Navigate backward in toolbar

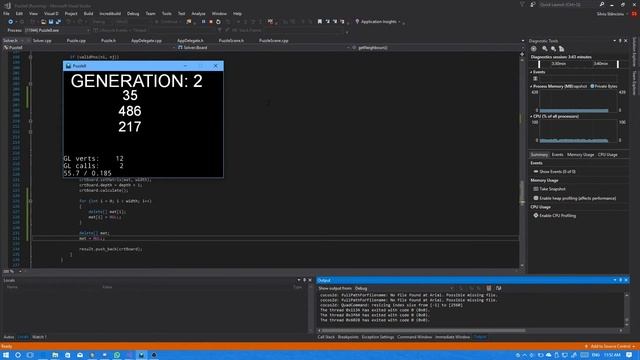click(11, 22)
